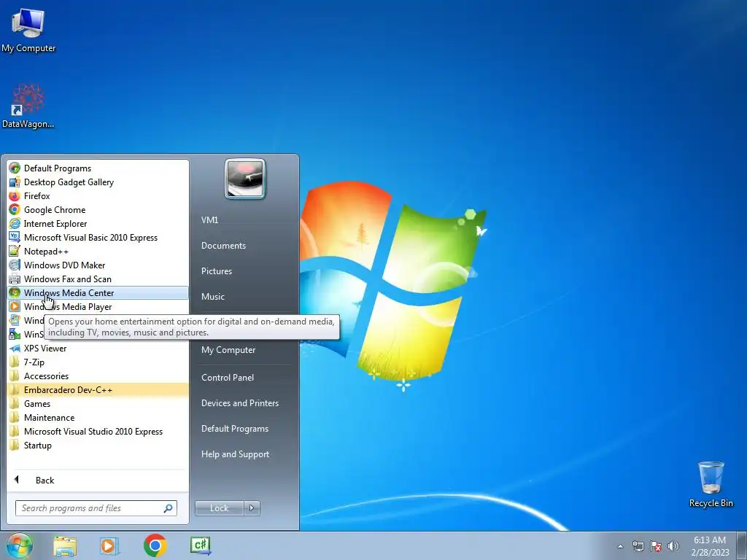This screenshot has width=747, height=560.
Task: Launch Desktop Gadget Gallery icon
Action: (x=15, y=182)
